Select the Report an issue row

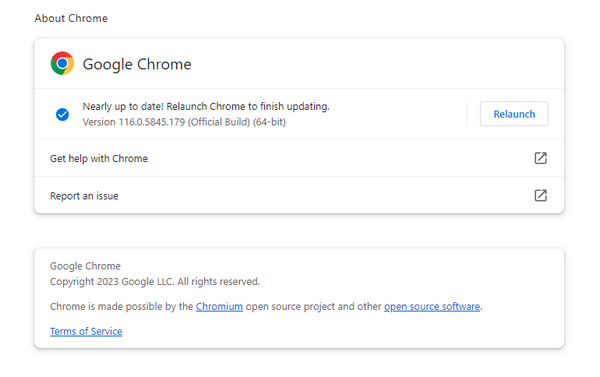[299, 196]
